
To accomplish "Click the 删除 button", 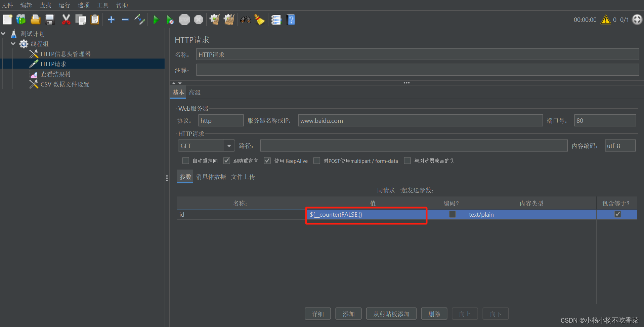I will 434,314.
